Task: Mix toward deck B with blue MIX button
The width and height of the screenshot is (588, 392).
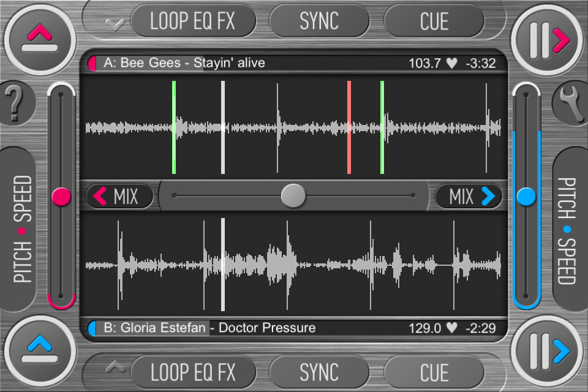Action: tap(469, 196)
